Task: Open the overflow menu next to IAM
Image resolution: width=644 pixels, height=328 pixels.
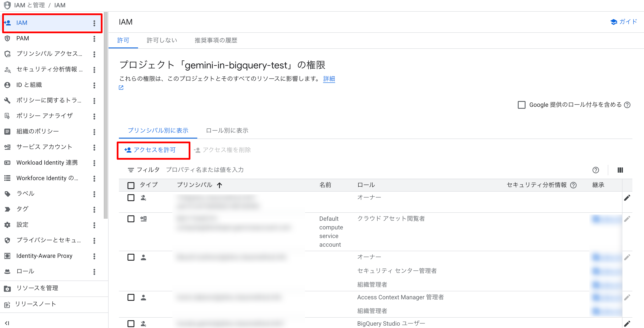Action: pos(94,23)
